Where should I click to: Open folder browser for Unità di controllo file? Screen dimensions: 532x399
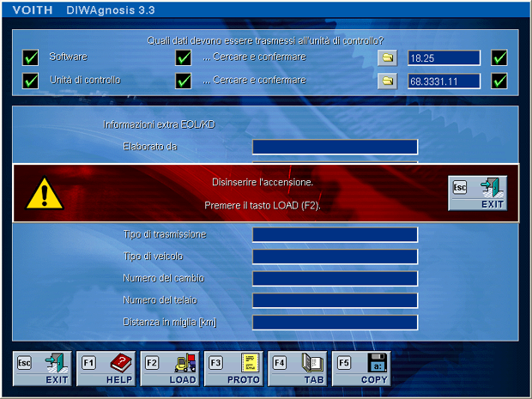pyautogui.click(x=388, y=82)
